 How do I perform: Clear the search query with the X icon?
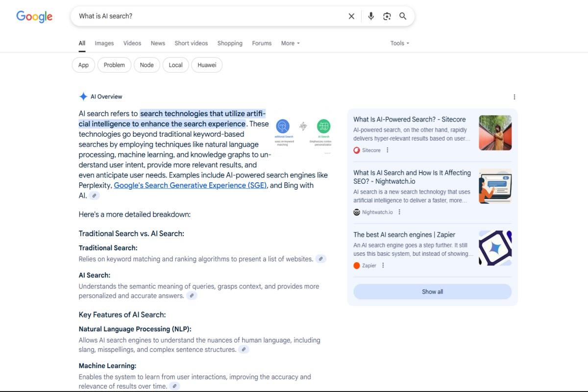[x=351, y=16]
